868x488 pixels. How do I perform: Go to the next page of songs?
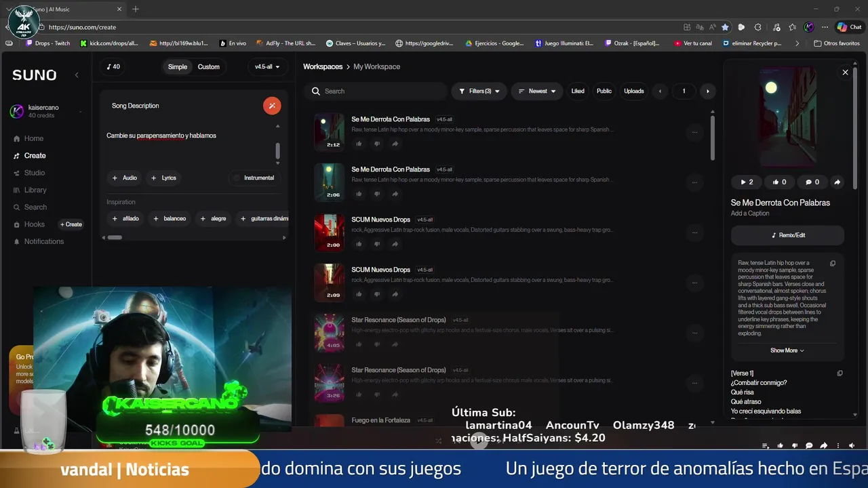pyautogui.click(x=707, y=91)
